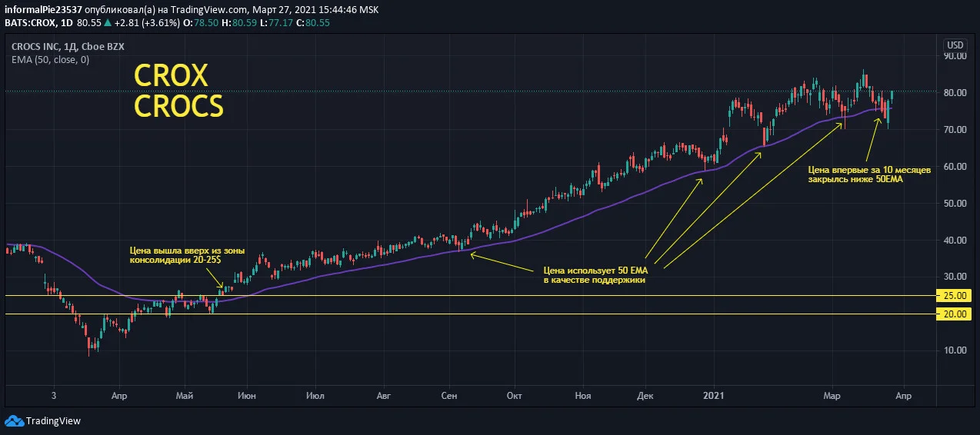Click the CROCS INC, 1Д, Cboe BZX title

tap(68, 47)
